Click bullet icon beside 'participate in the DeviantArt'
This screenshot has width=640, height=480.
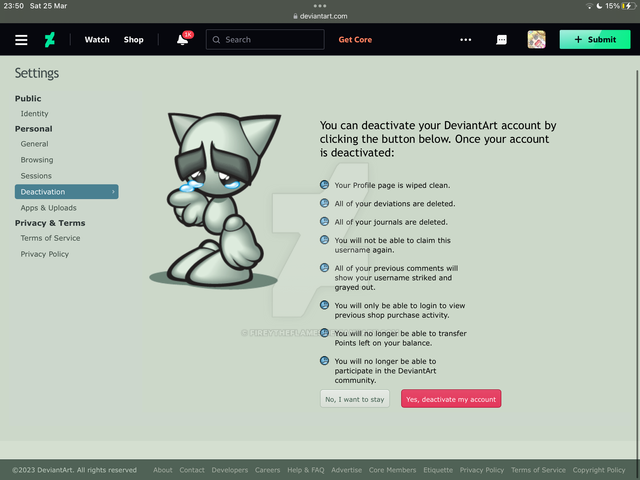click(x=324, y=360)
